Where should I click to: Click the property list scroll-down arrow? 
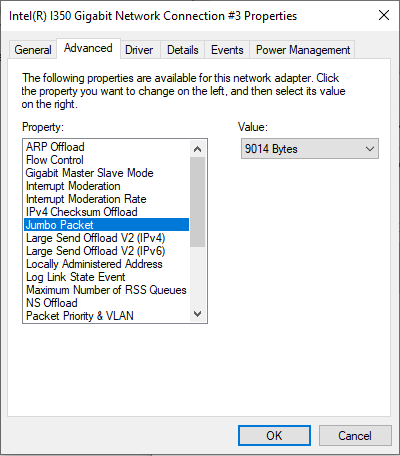[197, 314]
